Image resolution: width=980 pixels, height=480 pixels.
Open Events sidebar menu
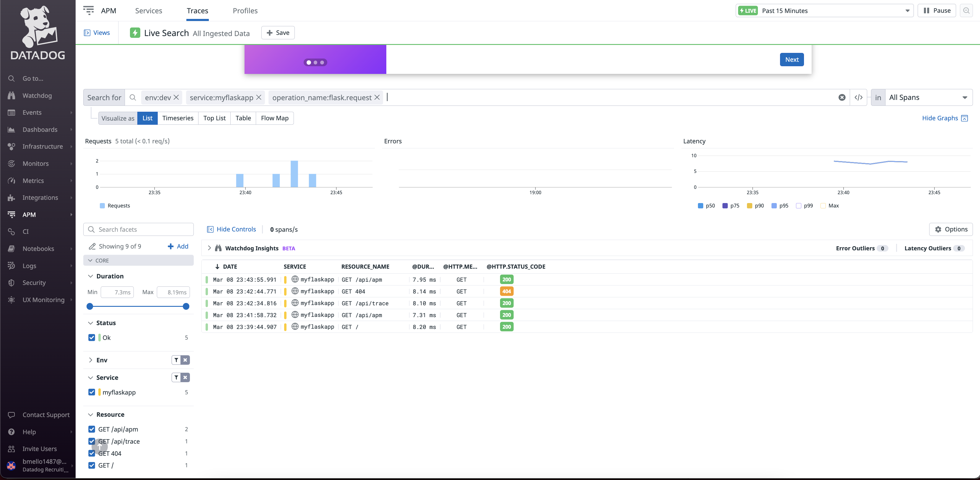coord(38,112)
